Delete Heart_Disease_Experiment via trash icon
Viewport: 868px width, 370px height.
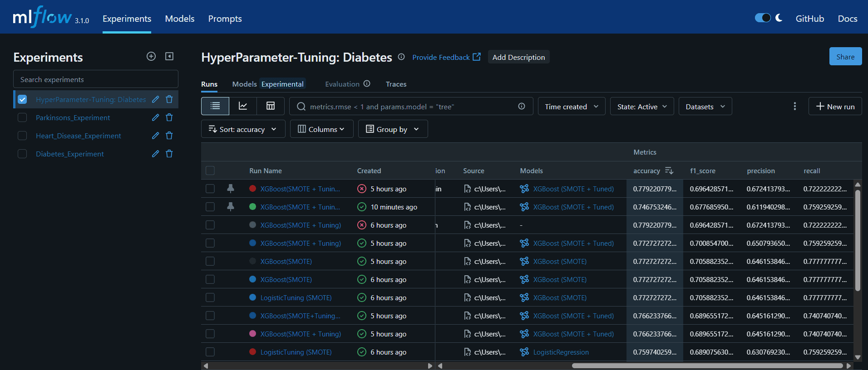pos(169,136)
